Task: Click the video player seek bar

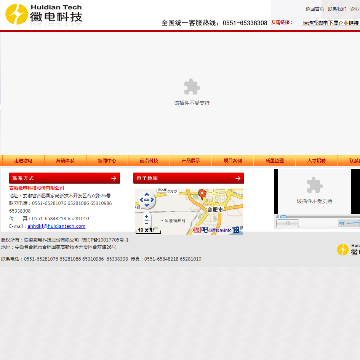Action: click(318, 216)
